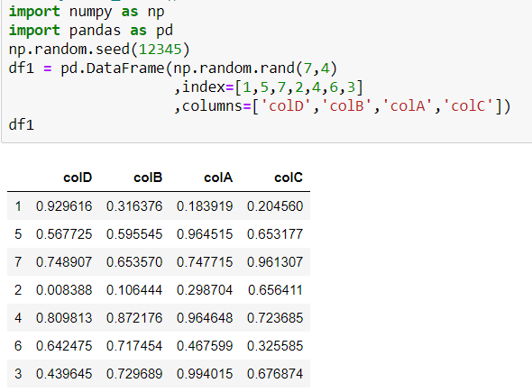
Task: Click row index label 1 in the table
Action: (x=18, y=206)
